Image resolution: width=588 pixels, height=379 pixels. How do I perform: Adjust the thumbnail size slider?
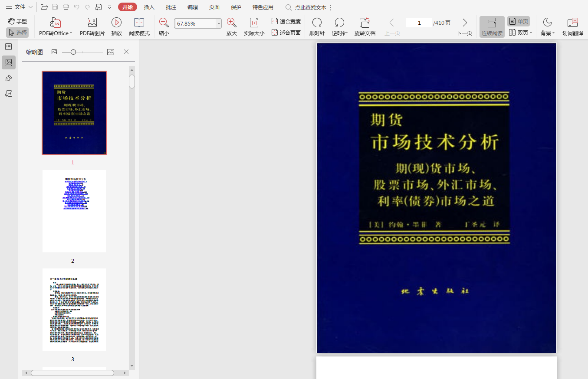tap(73, 52)
